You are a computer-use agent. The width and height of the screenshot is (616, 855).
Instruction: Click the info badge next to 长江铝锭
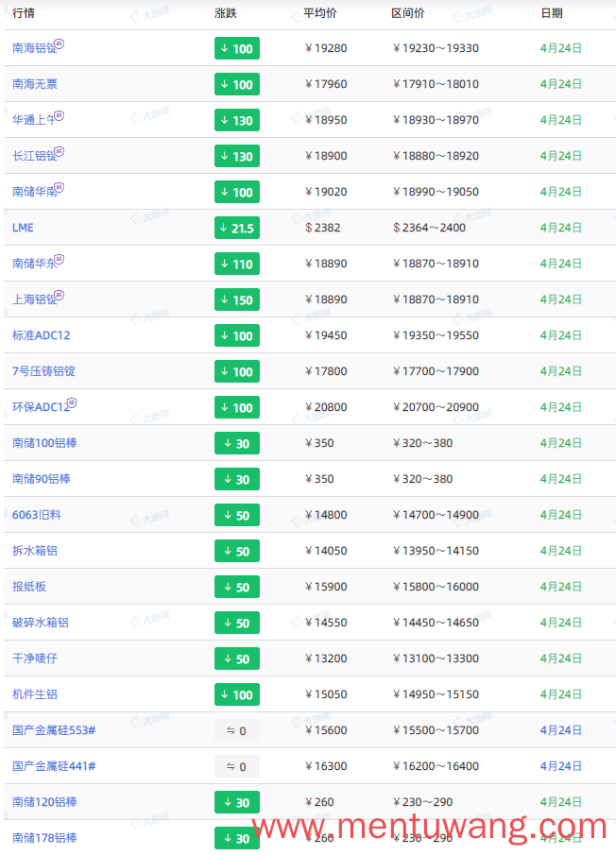click(60, 151)
